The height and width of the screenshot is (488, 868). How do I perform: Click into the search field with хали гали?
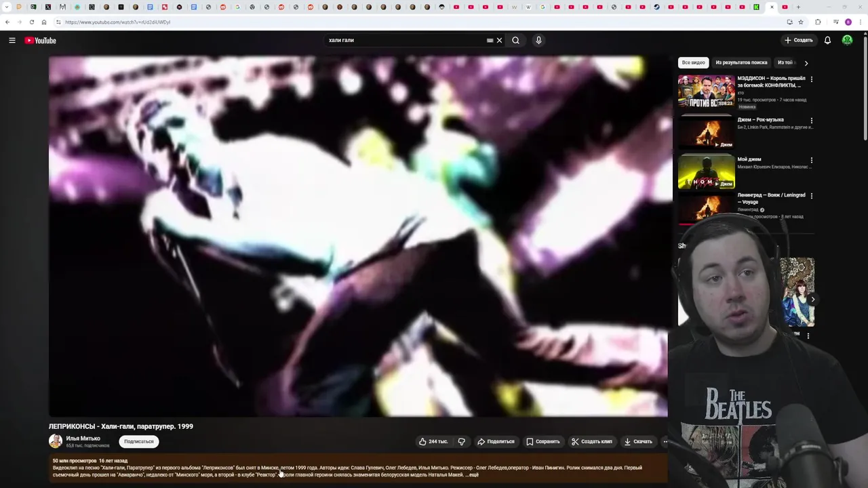pyautogui.click(x=406, y=40)
